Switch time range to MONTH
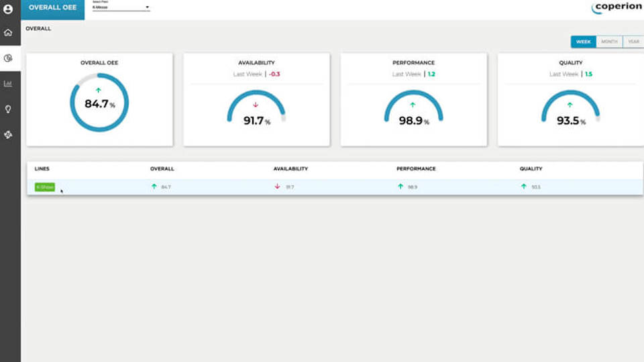Screen dimensions: 644x362 [x=609, y=42]
